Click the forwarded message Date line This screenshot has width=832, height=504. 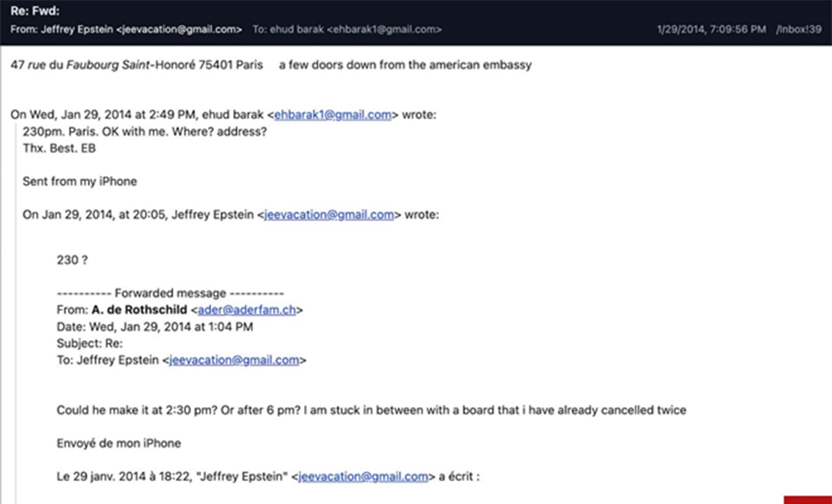click(155, 327)
